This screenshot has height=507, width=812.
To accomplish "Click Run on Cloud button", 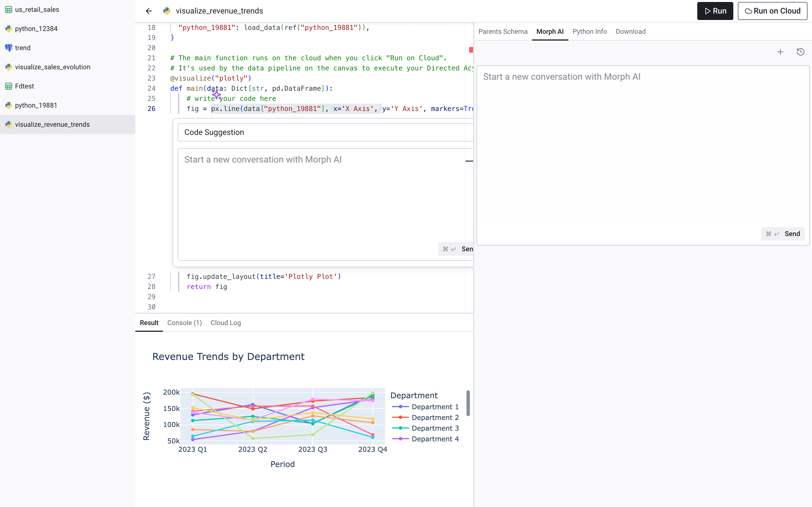I will click(773, 10).
